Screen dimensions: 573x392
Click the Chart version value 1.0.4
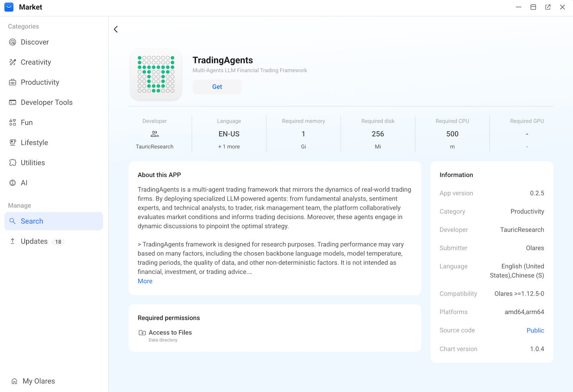pyautogui.click(x=537, y=349)
